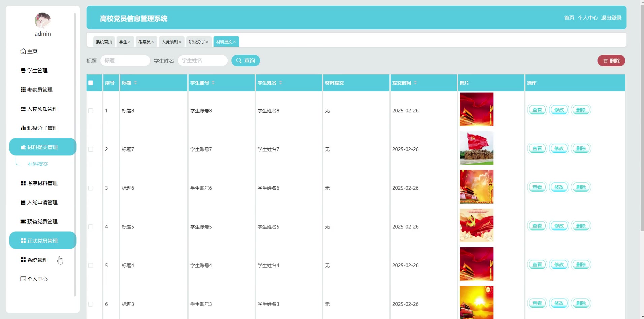The image size is (644, 319).
Task: Expand the 入党申请管理 sidebar menu
Action: point(43,203)
